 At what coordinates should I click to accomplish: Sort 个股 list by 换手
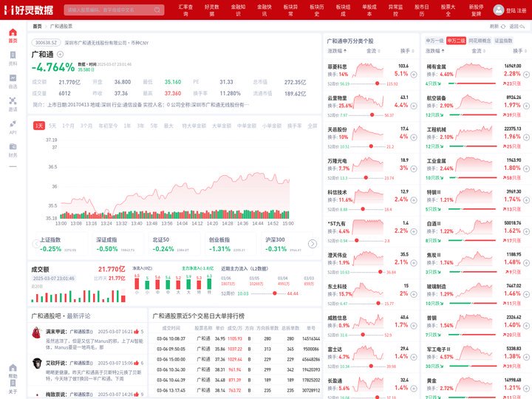pos(407,51)
